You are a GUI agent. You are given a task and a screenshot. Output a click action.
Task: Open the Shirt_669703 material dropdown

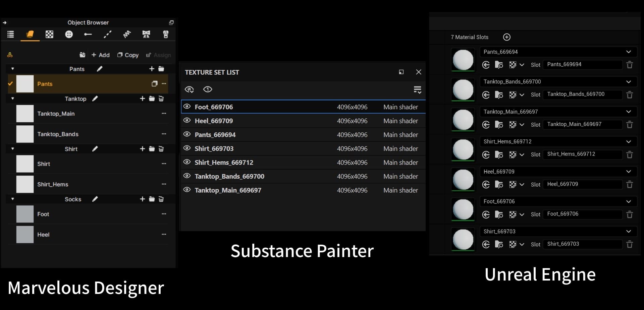click(558, 232)
